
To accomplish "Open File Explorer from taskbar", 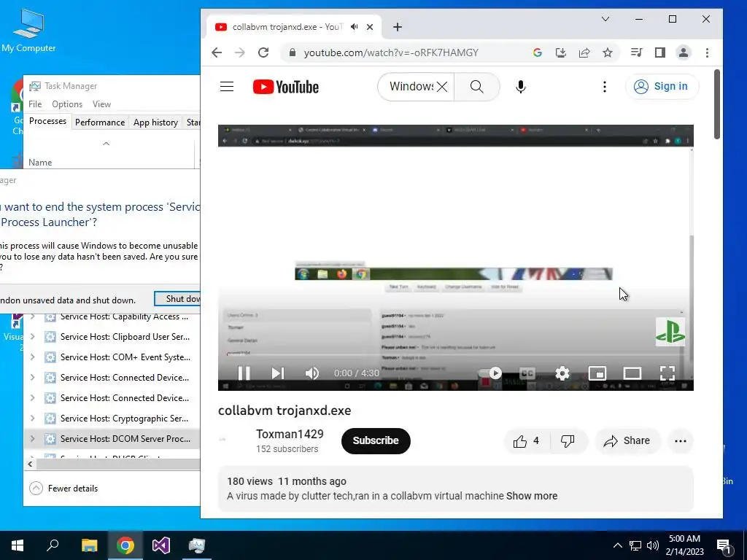I will click(x=89, y=545).
